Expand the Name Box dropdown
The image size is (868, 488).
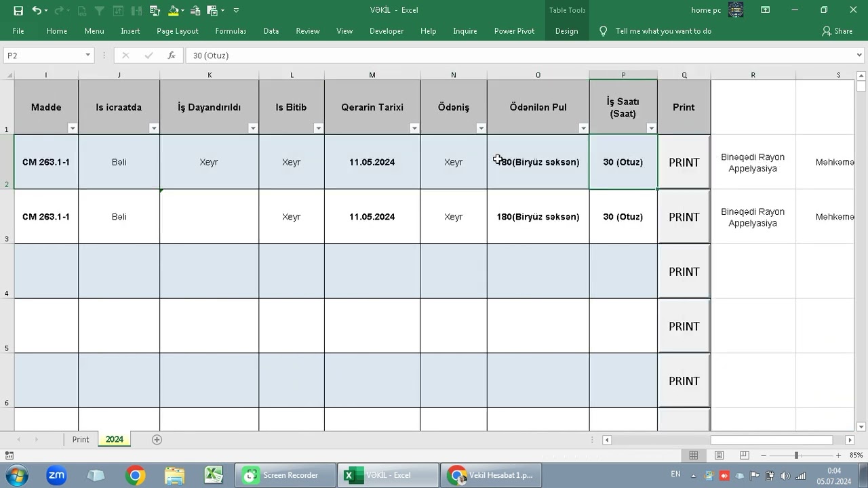[x=87, y=56]
